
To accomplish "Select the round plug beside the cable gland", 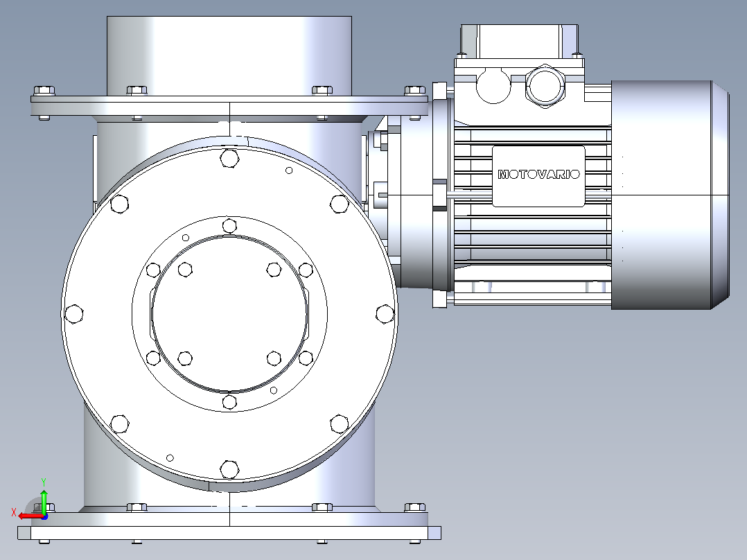I will click(x=493, y=86).
